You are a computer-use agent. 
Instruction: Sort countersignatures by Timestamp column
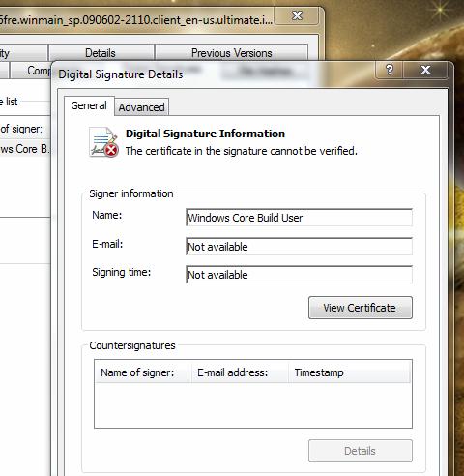[349, 372]
